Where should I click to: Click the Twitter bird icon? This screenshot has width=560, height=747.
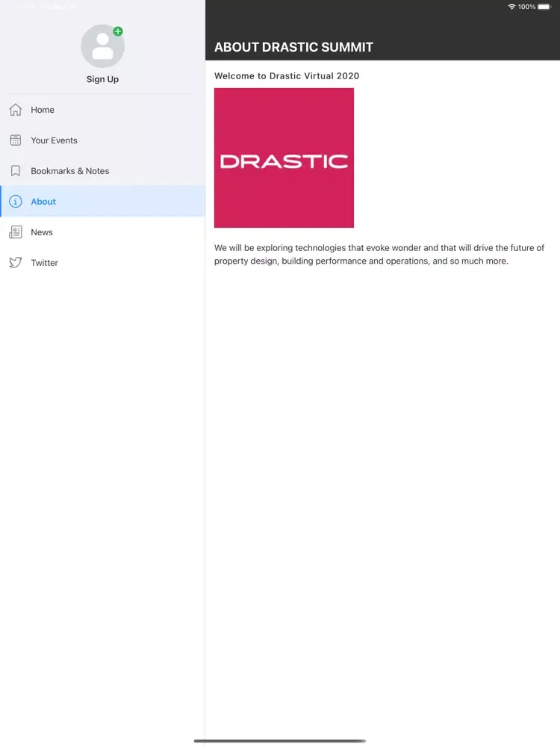click(15, 262)
